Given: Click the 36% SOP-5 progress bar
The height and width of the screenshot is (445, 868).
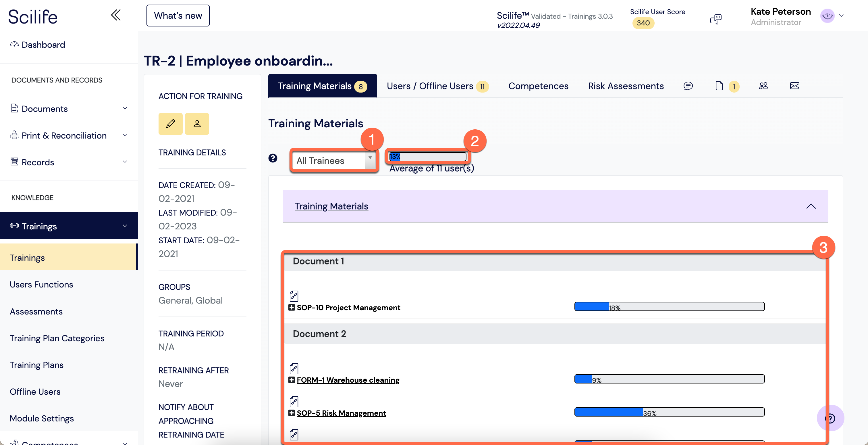Looking at the screenshot, I should coord(669,412).
